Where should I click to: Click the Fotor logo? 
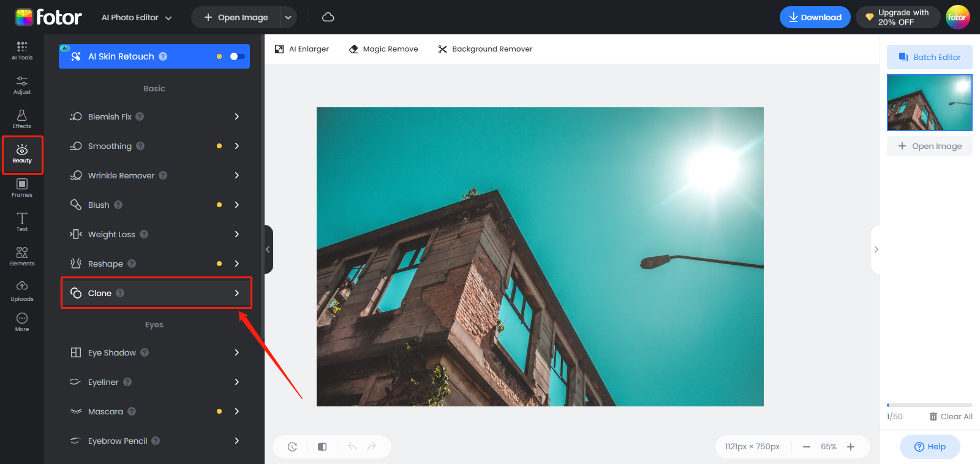tap(48, 17)
